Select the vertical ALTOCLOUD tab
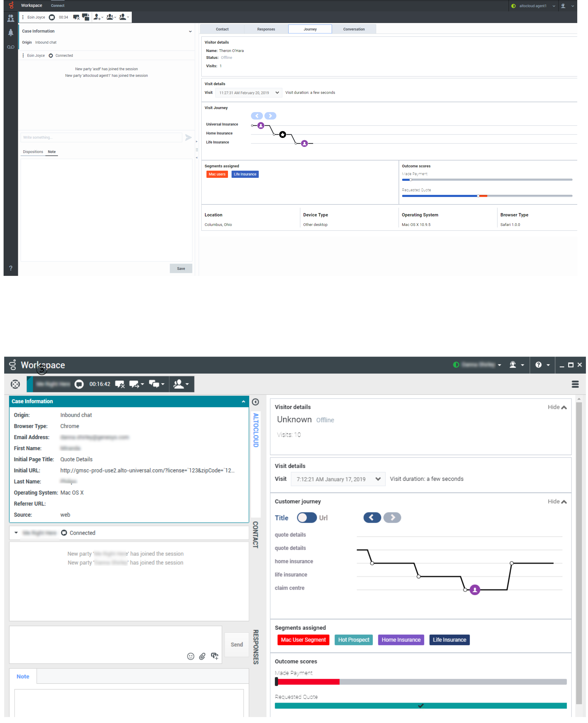 pyautogui.click(x=256, y=430)
